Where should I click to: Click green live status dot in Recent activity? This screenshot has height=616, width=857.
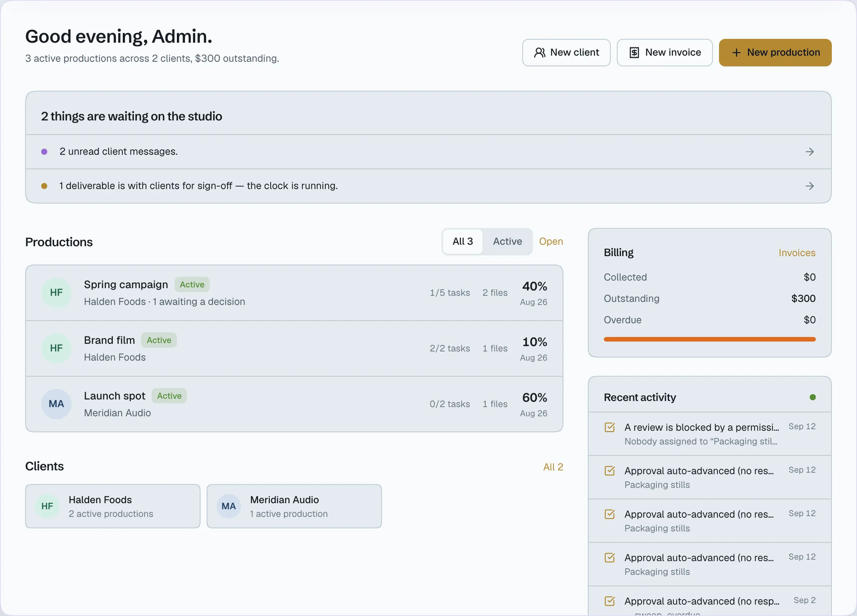pos(813,397)
